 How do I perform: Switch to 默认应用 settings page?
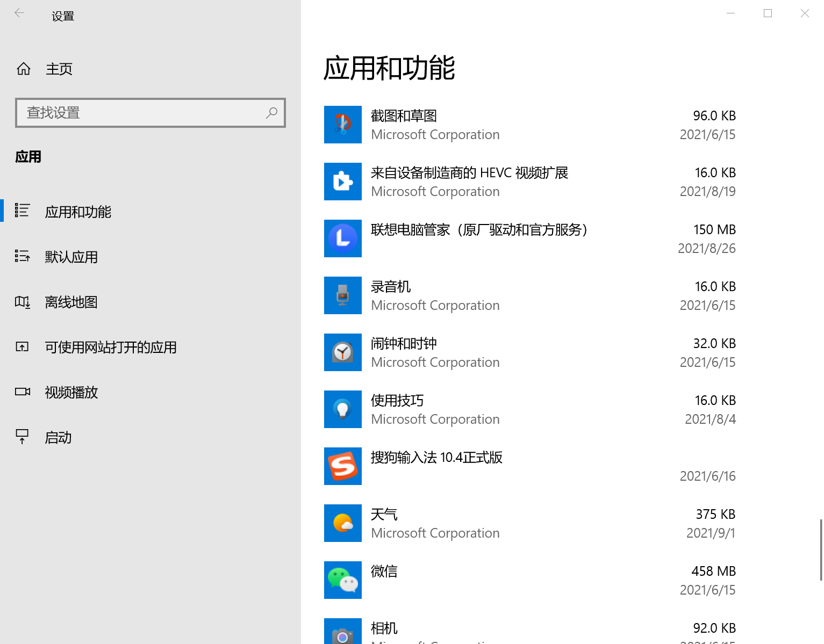[x=71, y=257]
